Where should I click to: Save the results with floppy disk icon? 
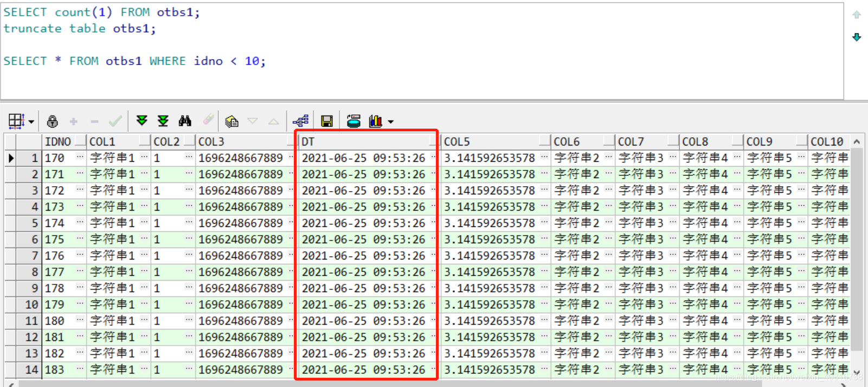[327, 121]
